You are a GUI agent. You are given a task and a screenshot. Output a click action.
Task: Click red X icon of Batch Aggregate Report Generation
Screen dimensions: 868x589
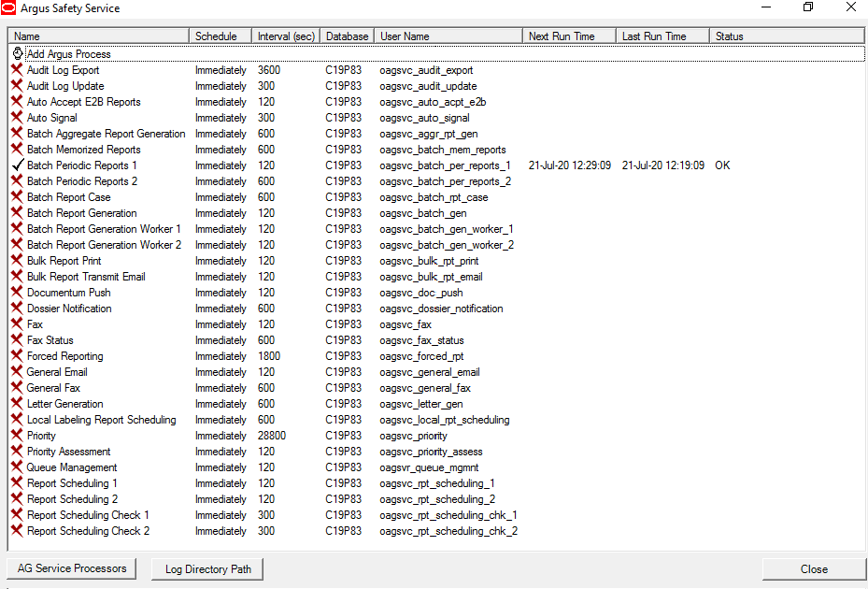[17, 134]
